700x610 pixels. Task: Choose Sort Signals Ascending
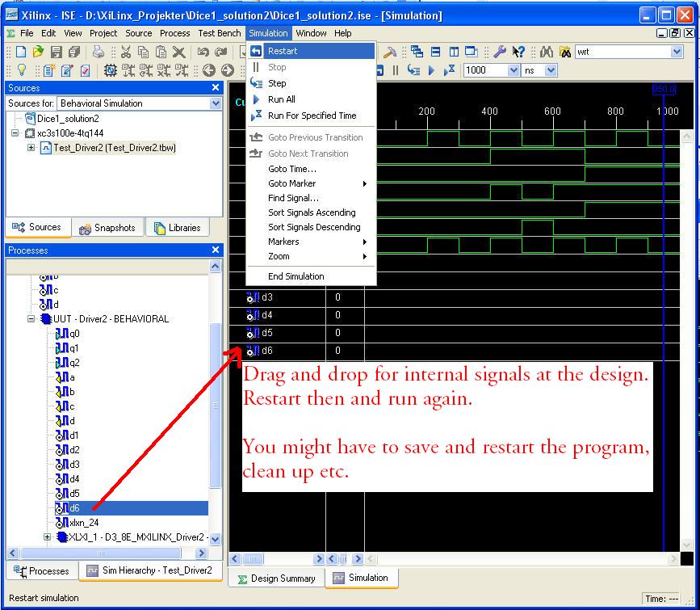point(311,212)
